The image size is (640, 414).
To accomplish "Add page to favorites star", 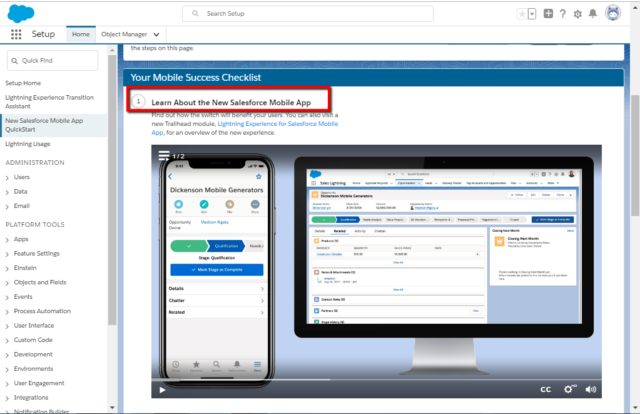I will point(521,13).
